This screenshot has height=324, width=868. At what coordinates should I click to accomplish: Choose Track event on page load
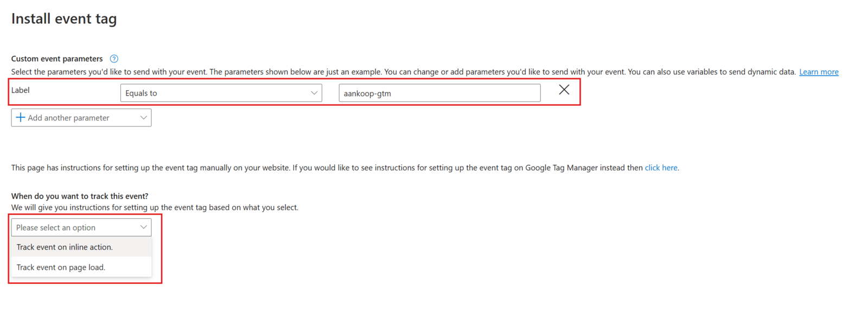point(61,268)
